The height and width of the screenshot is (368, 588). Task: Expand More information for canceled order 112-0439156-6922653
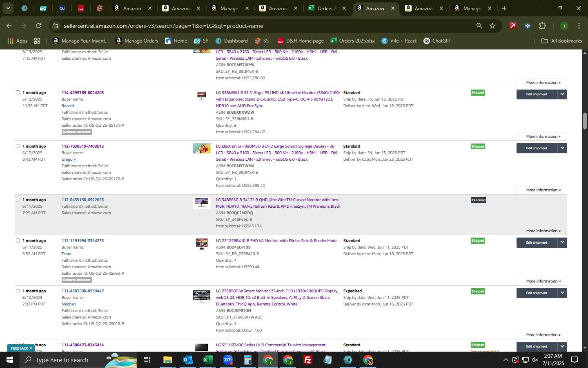click(541, 231)
